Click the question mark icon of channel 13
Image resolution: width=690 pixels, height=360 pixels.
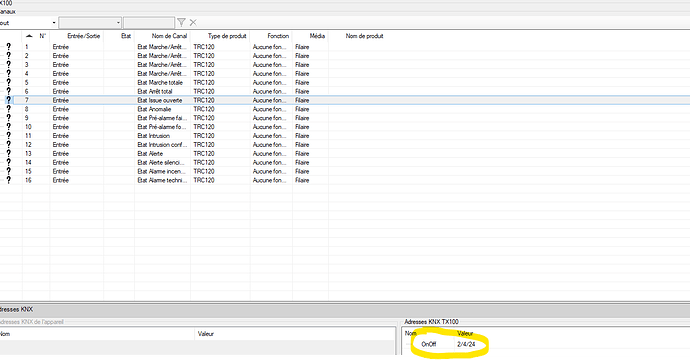pos(8,153)
